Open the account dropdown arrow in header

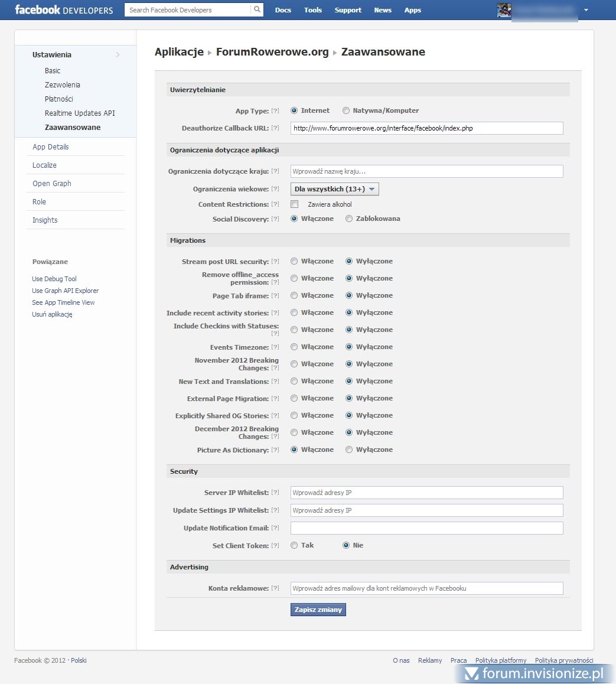(586, 10)
